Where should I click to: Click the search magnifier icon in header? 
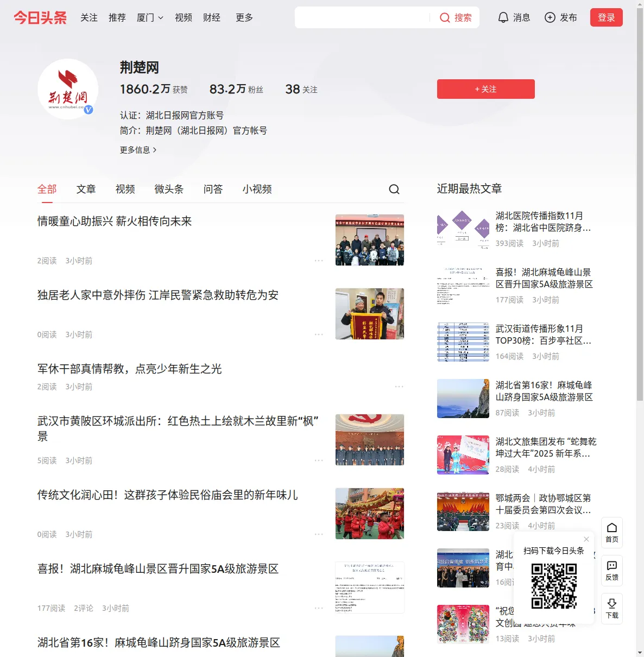tap(445, 18)
